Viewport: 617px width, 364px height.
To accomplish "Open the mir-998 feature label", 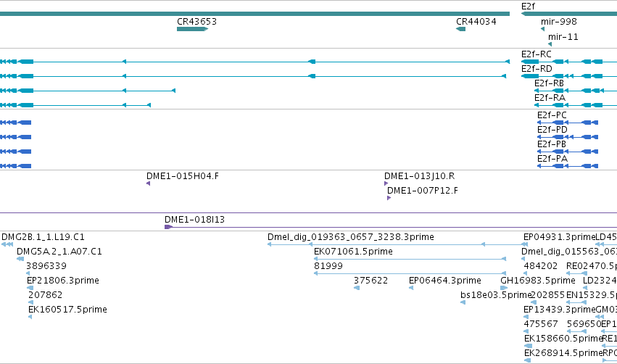I will point(559,22).
